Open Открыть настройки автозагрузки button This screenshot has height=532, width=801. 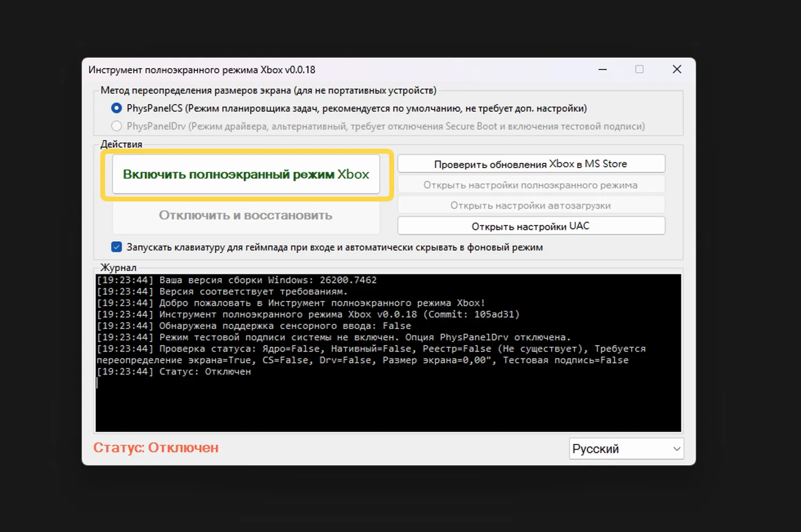pos(531,206)
